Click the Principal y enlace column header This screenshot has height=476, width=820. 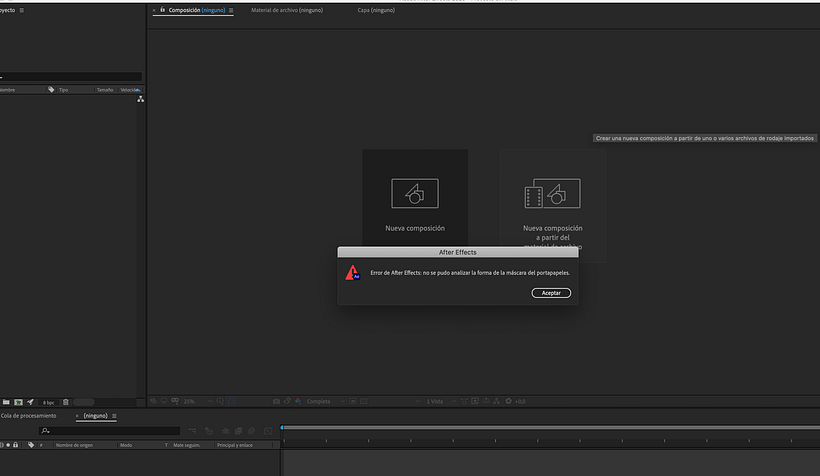(x=235, y=445)
